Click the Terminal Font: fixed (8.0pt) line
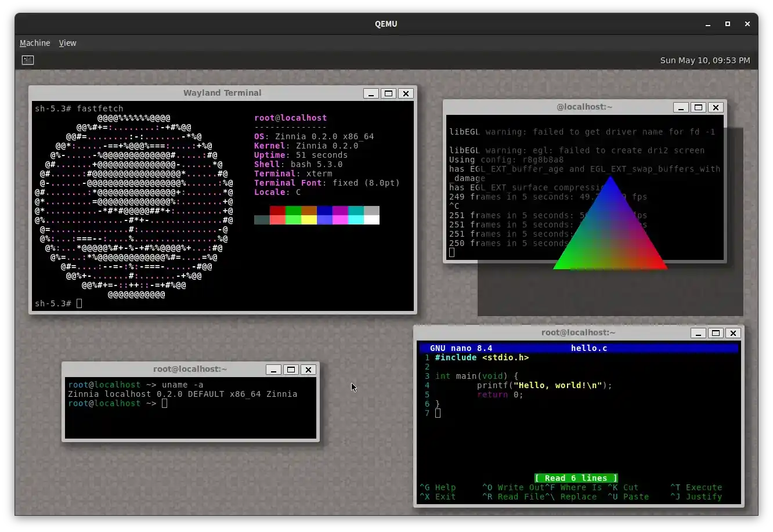773x532 pixels. point(327,183)
